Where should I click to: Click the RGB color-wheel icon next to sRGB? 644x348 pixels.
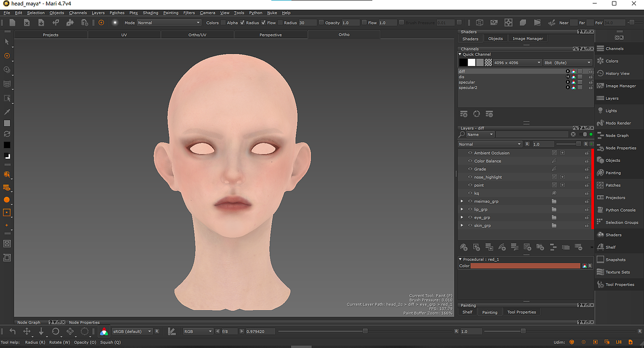click(x=104, y=331)
